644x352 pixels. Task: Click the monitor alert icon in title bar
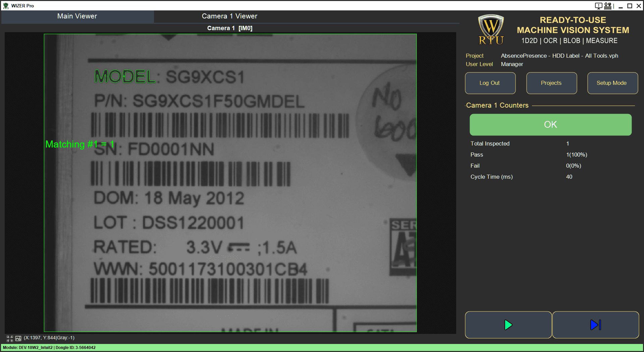598,6
